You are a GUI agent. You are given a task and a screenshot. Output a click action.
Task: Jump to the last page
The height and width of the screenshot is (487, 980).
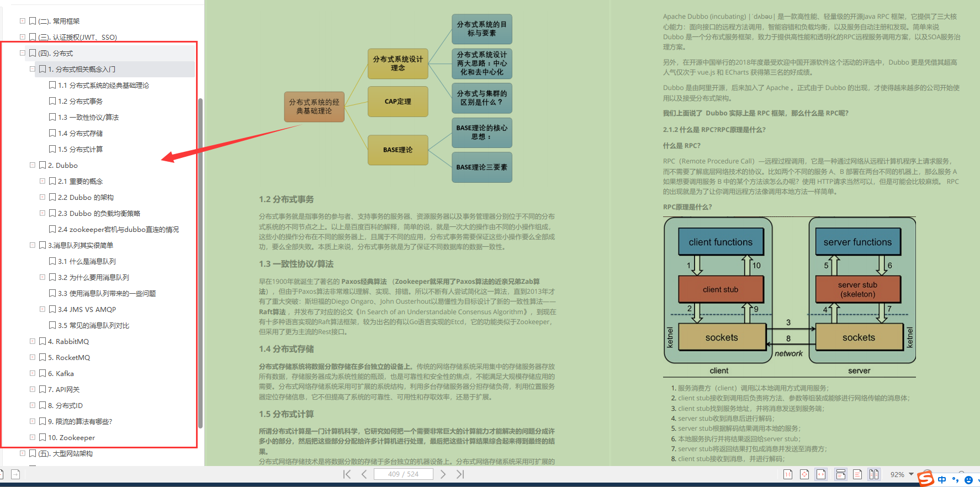pos(460,474)
